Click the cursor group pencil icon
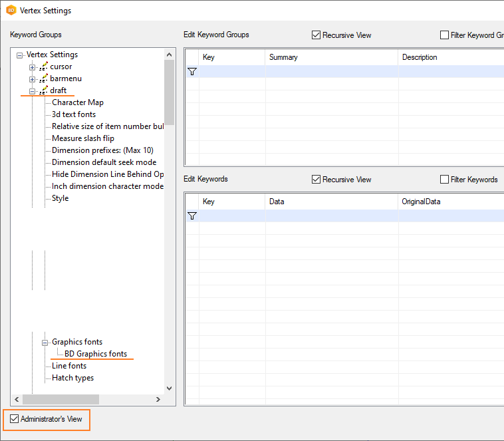 coord(44,67)
